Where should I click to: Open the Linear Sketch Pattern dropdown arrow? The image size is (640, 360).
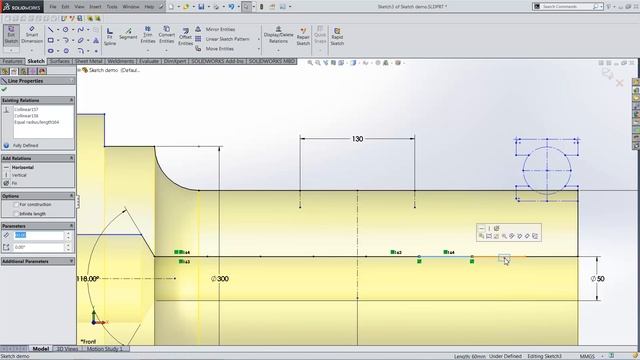(258, 40)
